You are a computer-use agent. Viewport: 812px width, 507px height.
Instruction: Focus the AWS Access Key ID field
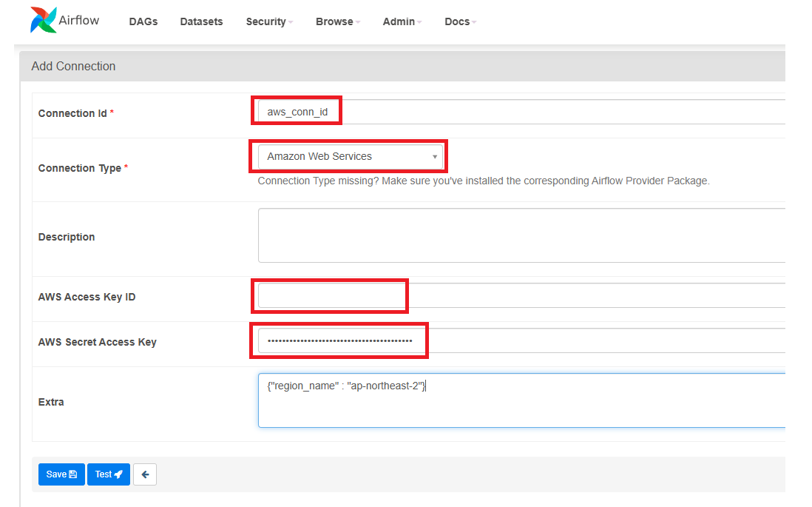coord(521,295)
